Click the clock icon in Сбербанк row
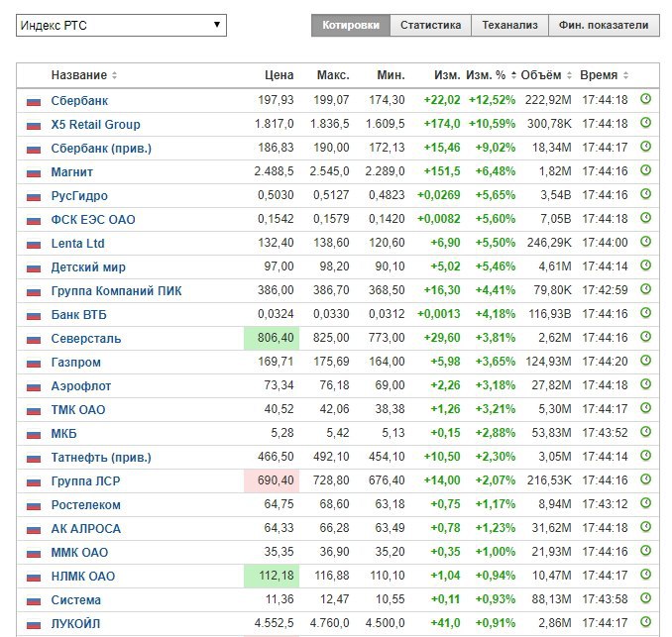 click(645, 99)
